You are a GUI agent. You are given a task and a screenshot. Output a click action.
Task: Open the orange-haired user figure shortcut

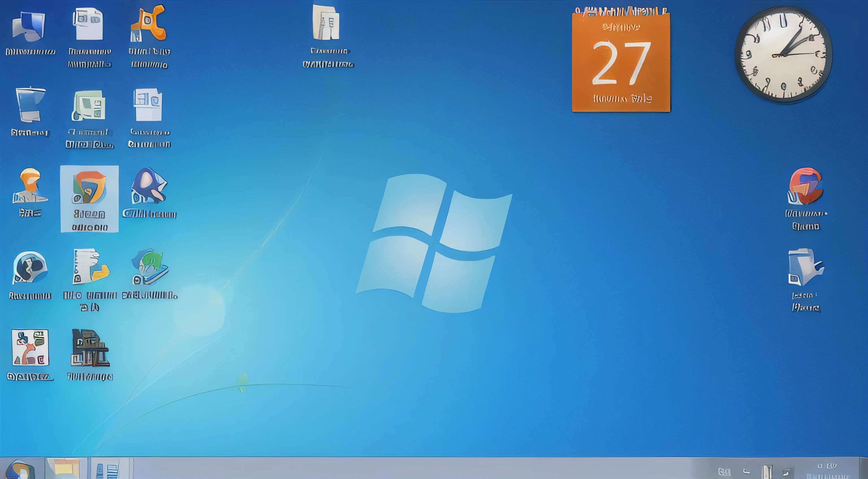(30, 186)
